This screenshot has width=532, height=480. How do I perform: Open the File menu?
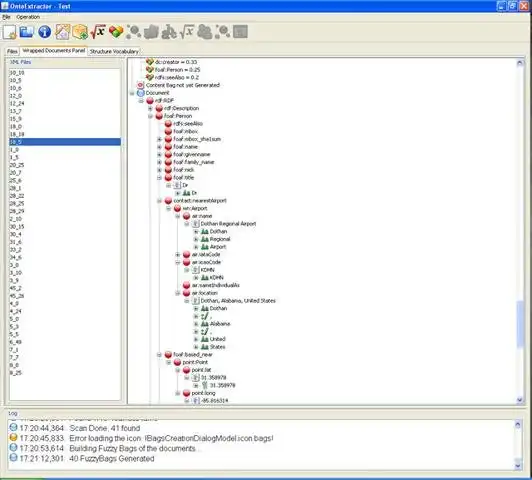[x=6, y=17]
